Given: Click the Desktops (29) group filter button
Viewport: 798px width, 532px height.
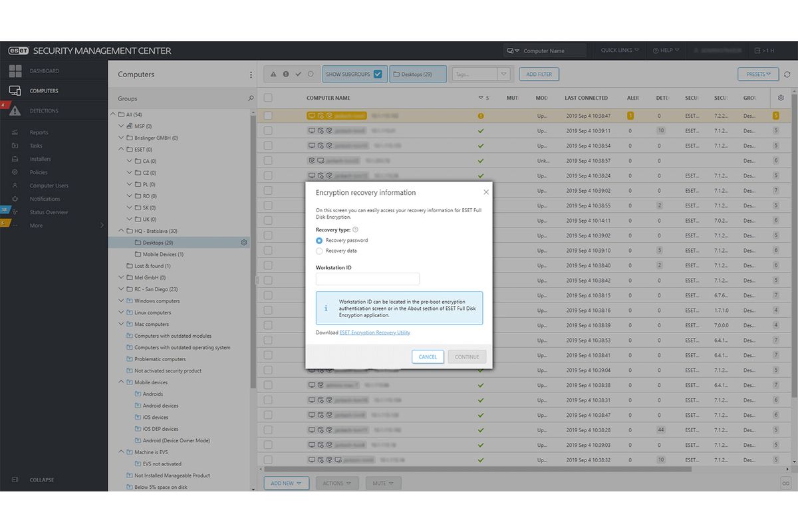Looking at the screenshot, I should pos(419,74).
